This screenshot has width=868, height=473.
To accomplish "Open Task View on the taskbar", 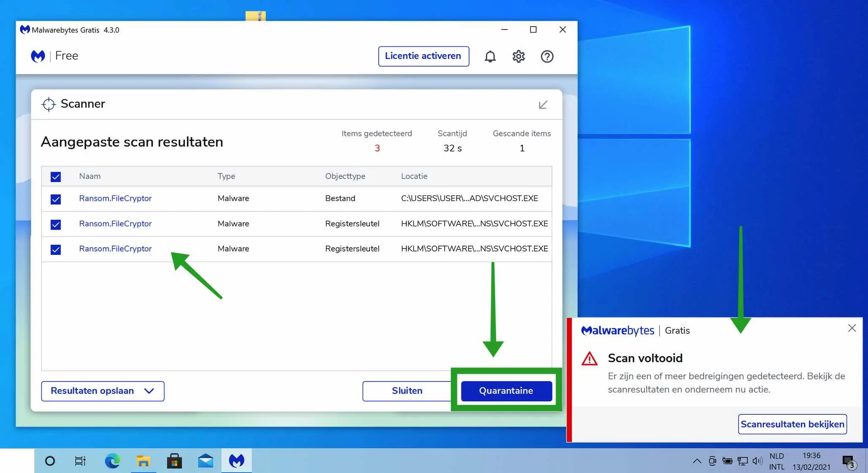I will [80, 461].
